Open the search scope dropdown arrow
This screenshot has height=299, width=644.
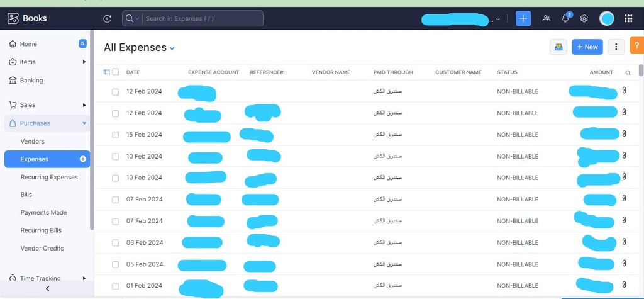tap(137, 18)
